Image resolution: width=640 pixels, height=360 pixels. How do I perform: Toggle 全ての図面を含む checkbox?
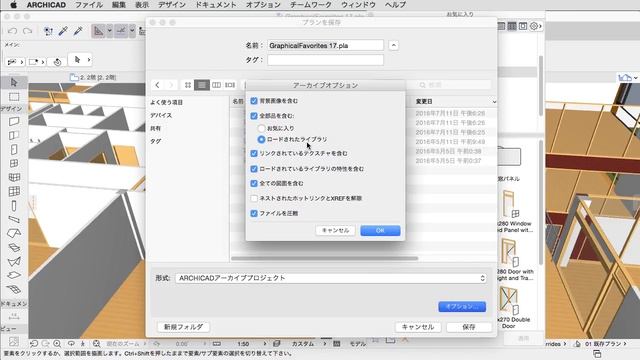click(254, 183)
